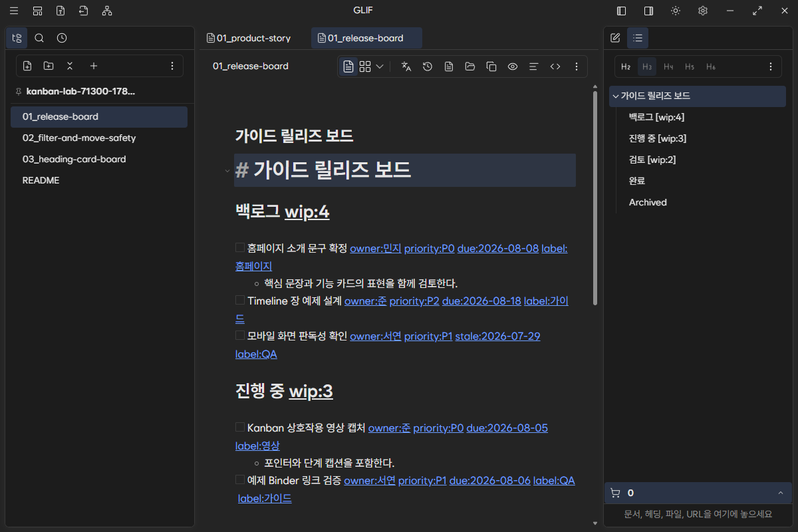Click the editor vertical scrollbar
Viewport: 798px width, 532px height.
pyautogui.click(x=595, y=198)
